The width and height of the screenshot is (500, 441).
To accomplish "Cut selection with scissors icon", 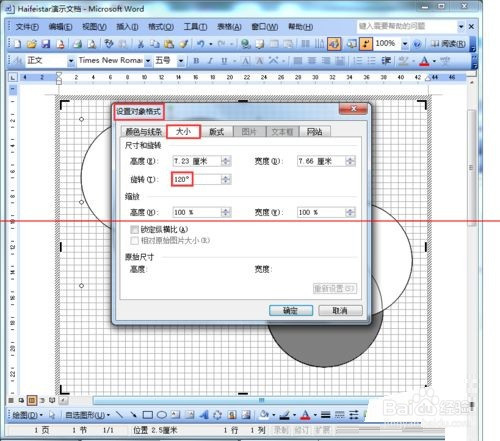I will tap(141, 44).
